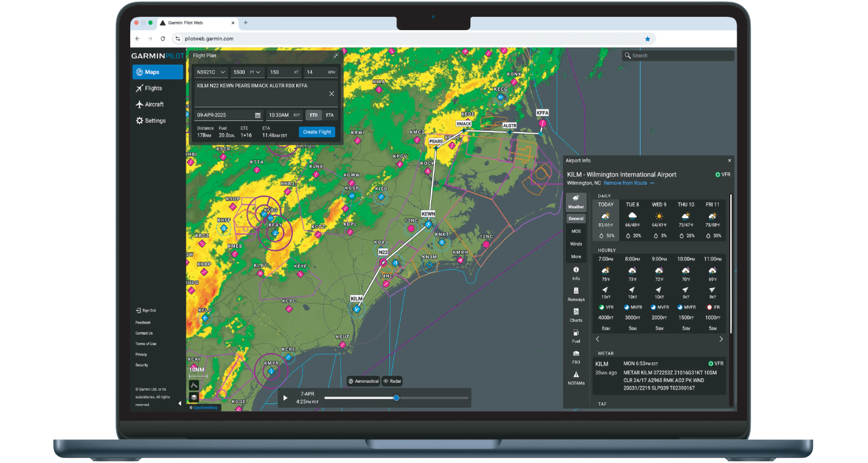Click the KMYR airport marker on map

click(x=271, y=370)
